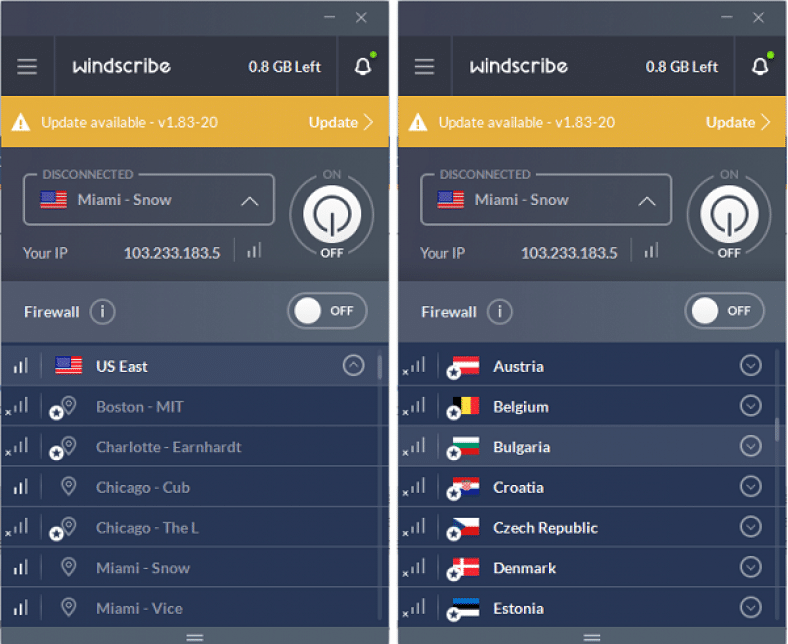
Task: Click Firewall info icon in left window
Action: [103, 312]
